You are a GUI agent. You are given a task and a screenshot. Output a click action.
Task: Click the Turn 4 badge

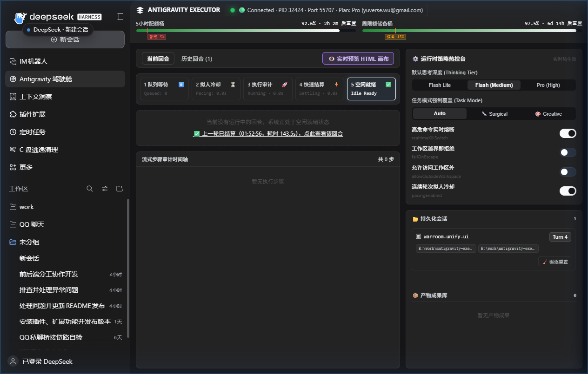560,237
